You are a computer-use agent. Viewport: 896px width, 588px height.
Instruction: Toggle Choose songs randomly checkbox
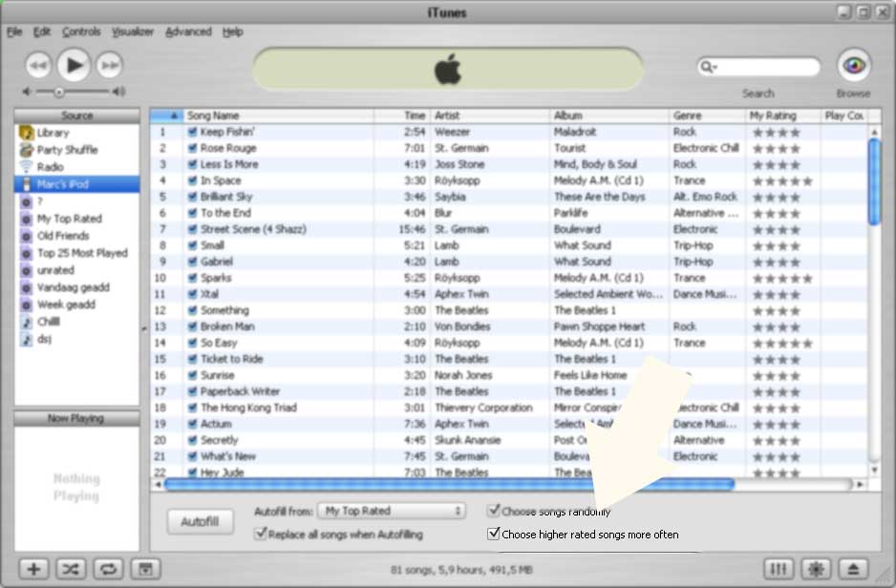[493, 511]
